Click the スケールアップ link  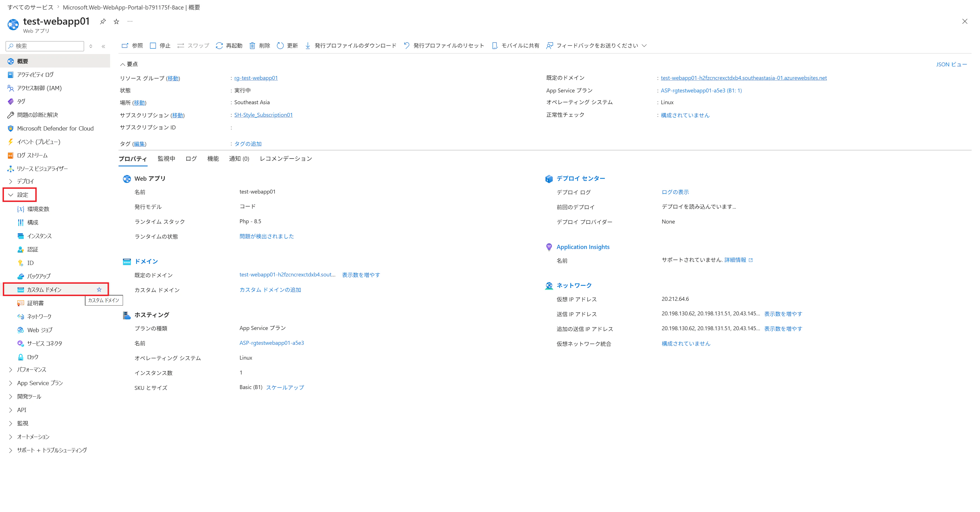285,388
